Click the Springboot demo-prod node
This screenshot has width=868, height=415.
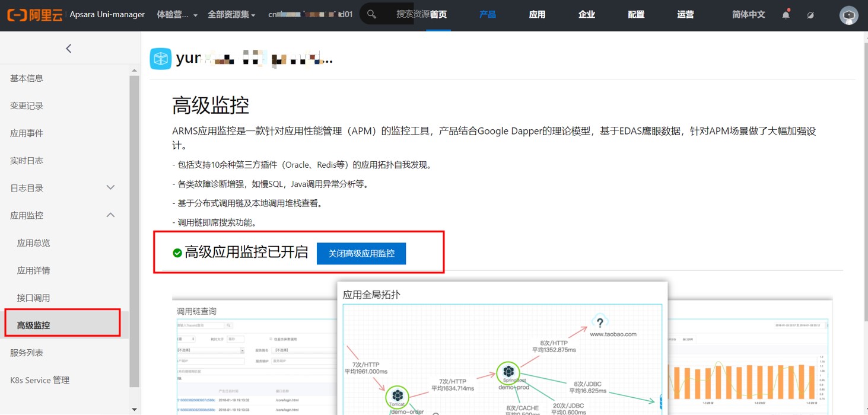click(508, 372)
